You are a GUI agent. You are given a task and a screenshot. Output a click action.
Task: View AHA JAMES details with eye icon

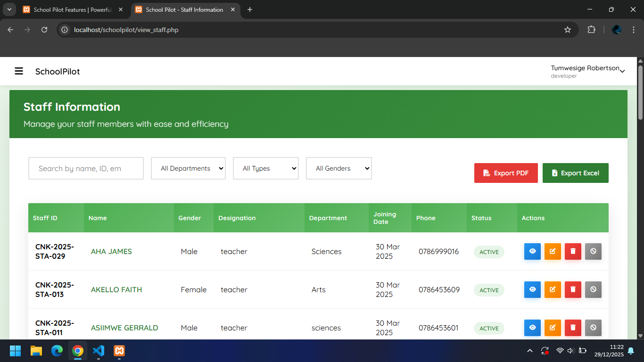coord(532,251)
